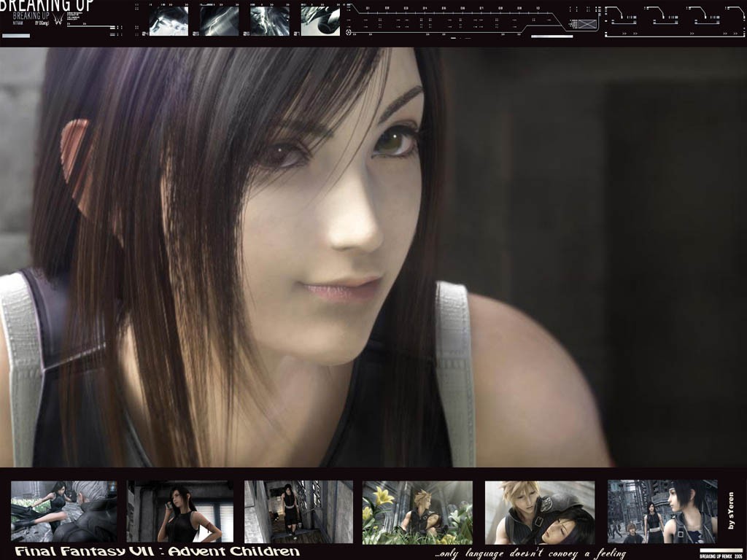Click the top-strip thumbnail numbered 24
This screenshot has height=560, width=747.
tap(169, 21)
